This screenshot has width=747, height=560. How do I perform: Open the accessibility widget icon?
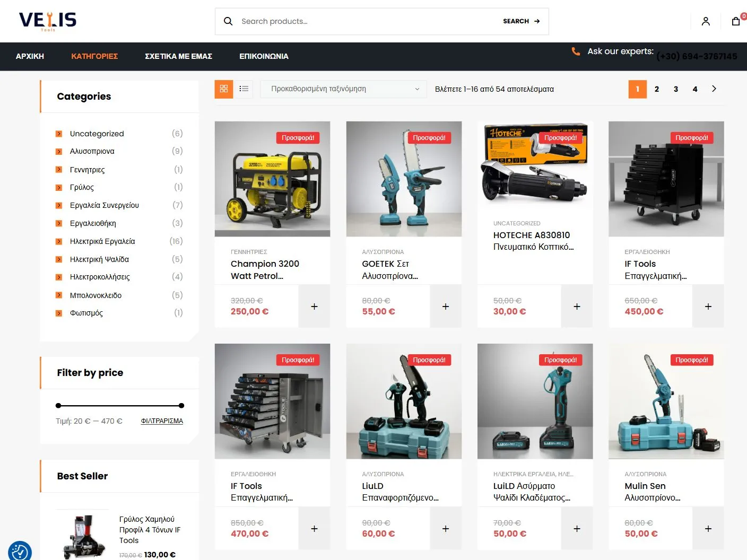pos(20,552)
